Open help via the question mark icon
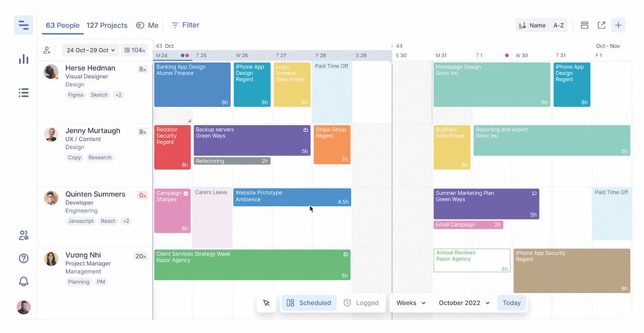Image resolution: width=644 pixels, height=333 pixels. pyautogui.click(x=24, y=258)
